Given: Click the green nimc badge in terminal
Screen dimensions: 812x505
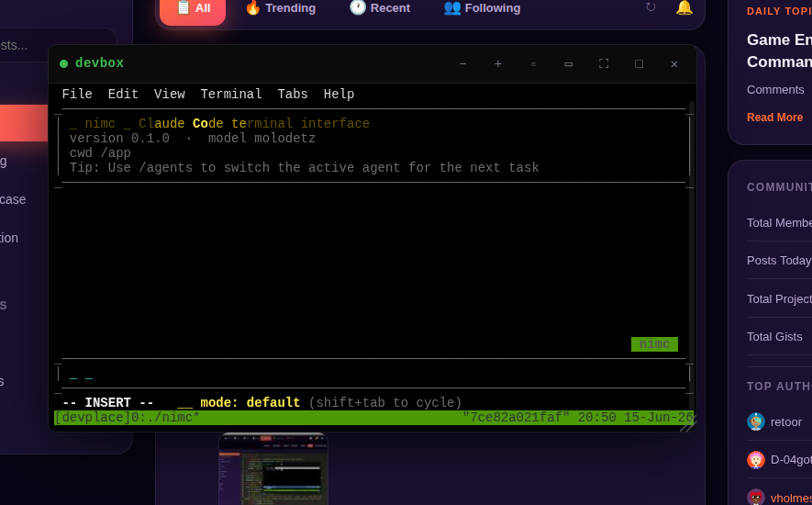Looking at the screenshot, I should 654,344.
